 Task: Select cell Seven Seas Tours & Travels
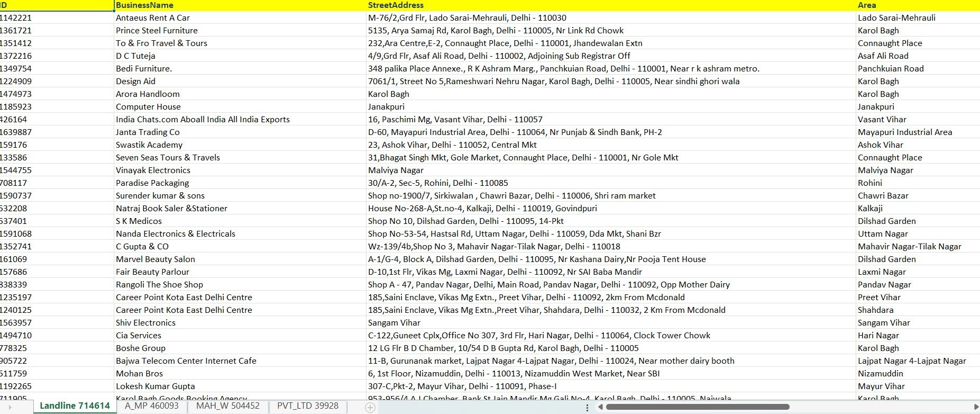[240, 157]
